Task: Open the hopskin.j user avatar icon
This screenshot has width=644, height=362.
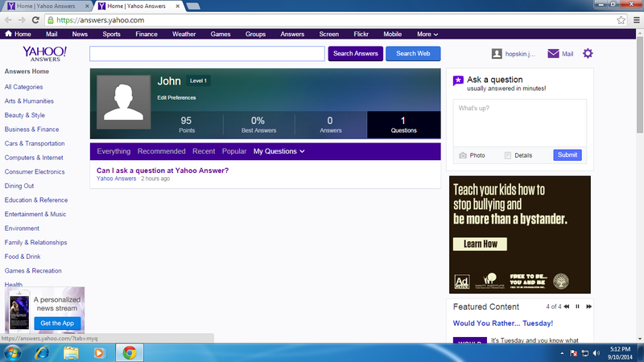Action: (497, 54)
